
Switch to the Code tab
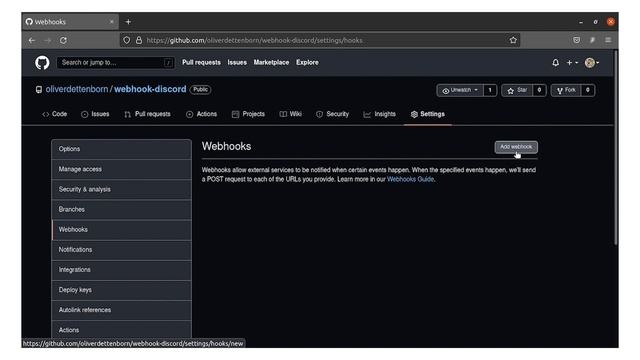55,114
